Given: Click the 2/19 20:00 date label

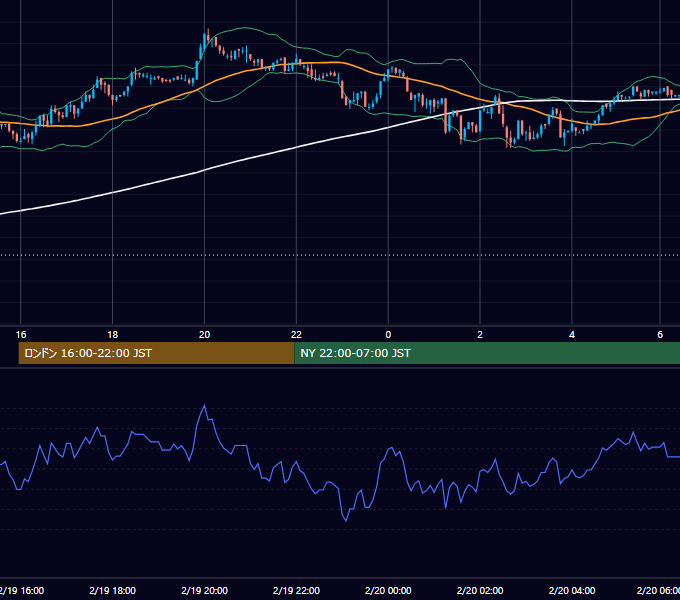Looking at the screenshot, I should 204,590.
